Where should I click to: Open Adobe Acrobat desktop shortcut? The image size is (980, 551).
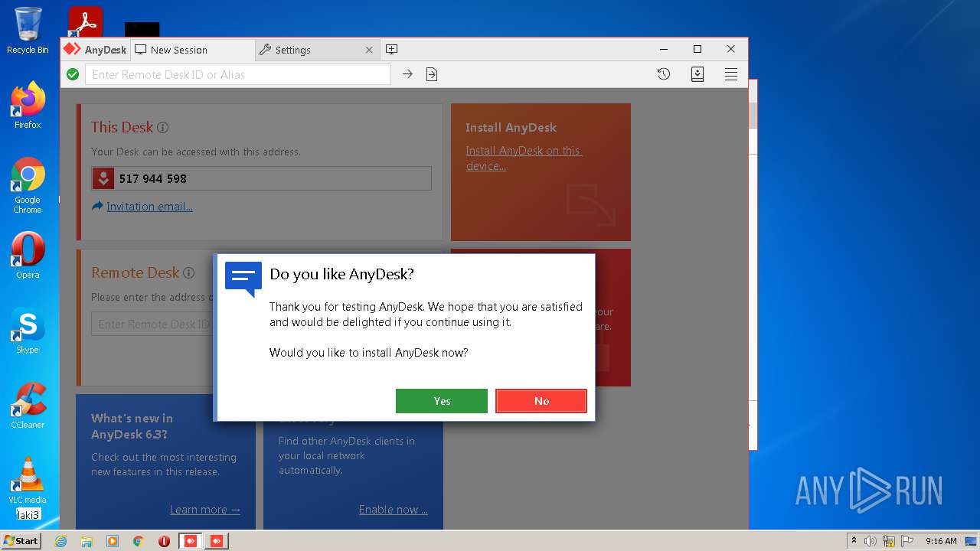85,22
